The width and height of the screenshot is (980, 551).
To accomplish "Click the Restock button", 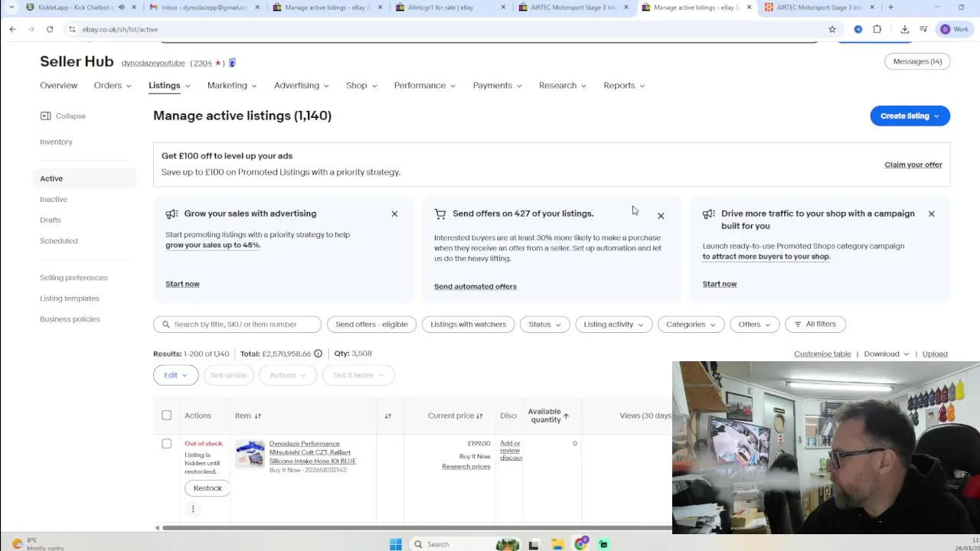I will 207,488.
